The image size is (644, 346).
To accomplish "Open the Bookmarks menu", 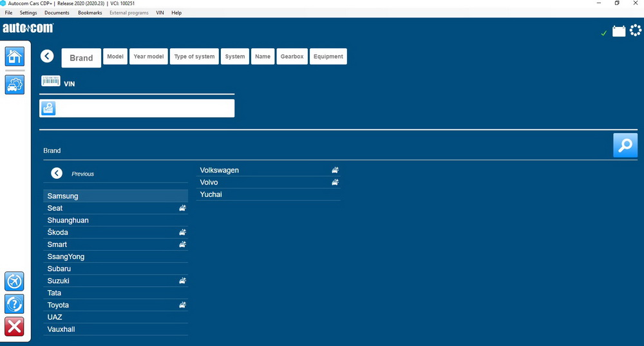I will coord(90,13).
